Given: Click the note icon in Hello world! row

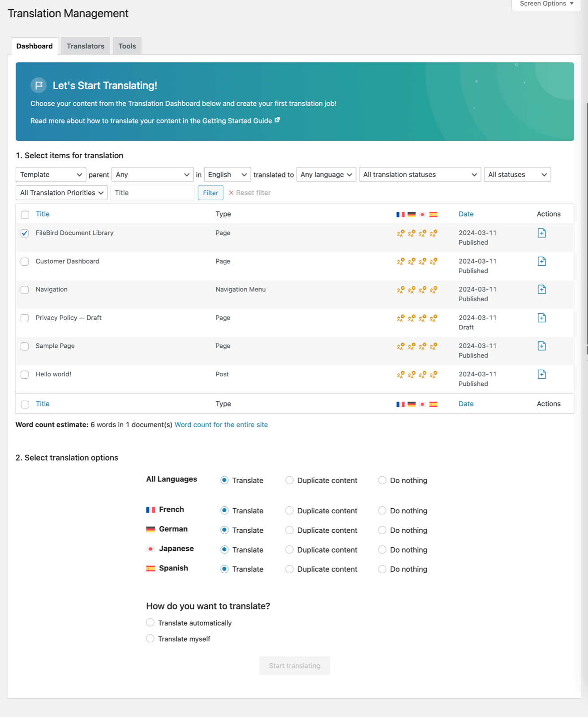Looking at the screenshot, I should (x=541, y=374).
